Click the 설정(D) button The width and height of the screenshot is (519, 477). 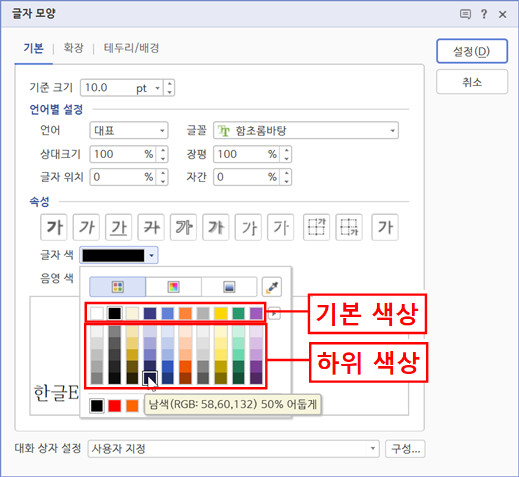click(472, 51)
